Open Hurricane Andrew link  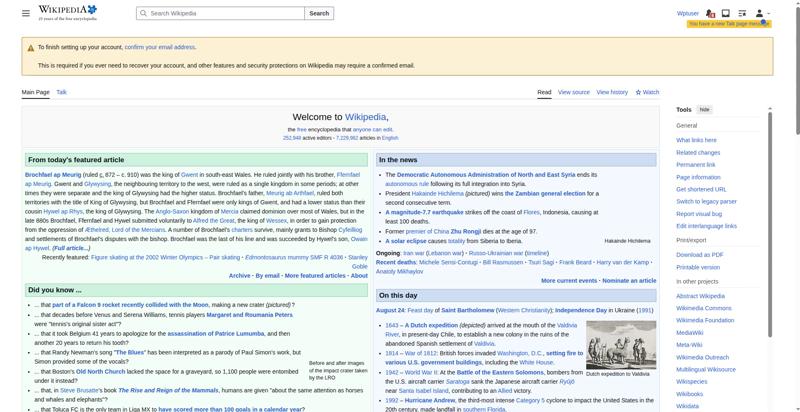click(x=427, y=401)
